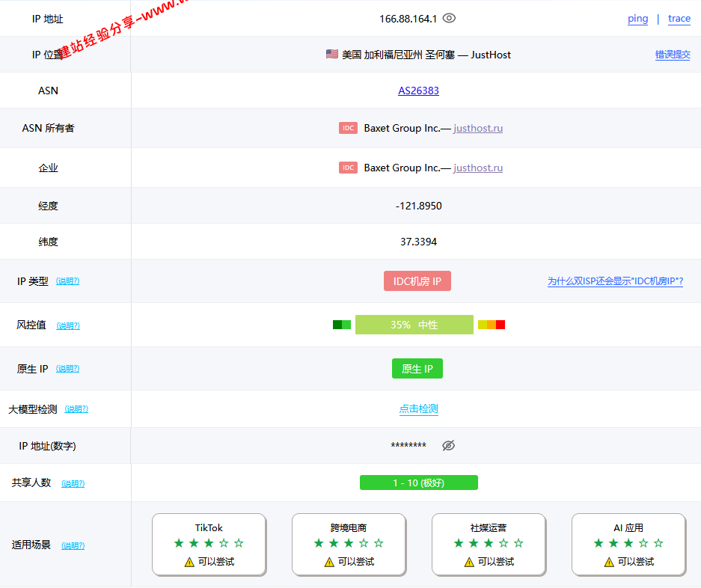The image size is (701, 588).
Task: Click the star rating in 社媒运营 card
Action: click(489, 543)
